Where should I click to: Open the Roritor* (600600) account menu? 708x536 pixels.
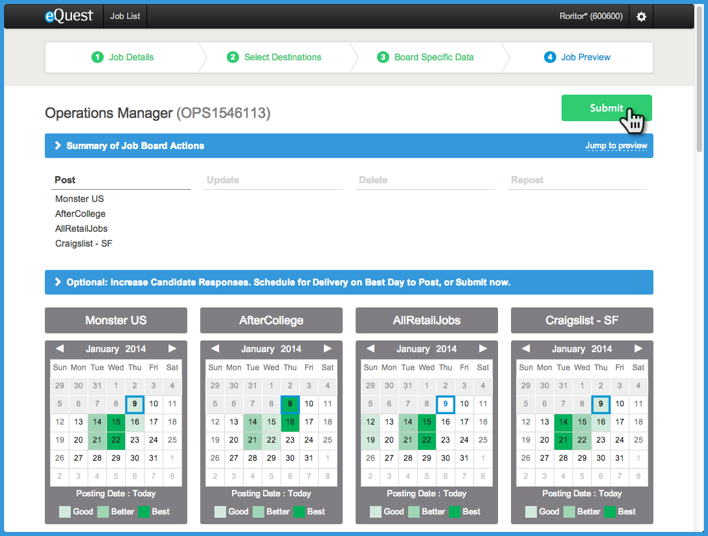point(591,16)
